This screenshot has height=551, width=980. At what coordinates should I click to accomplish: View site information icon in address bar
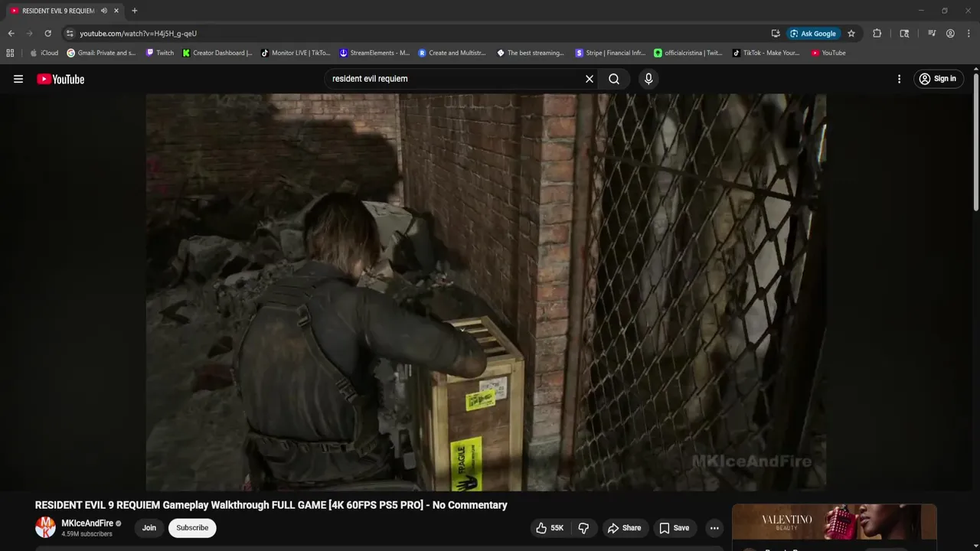tap(70, 34)
